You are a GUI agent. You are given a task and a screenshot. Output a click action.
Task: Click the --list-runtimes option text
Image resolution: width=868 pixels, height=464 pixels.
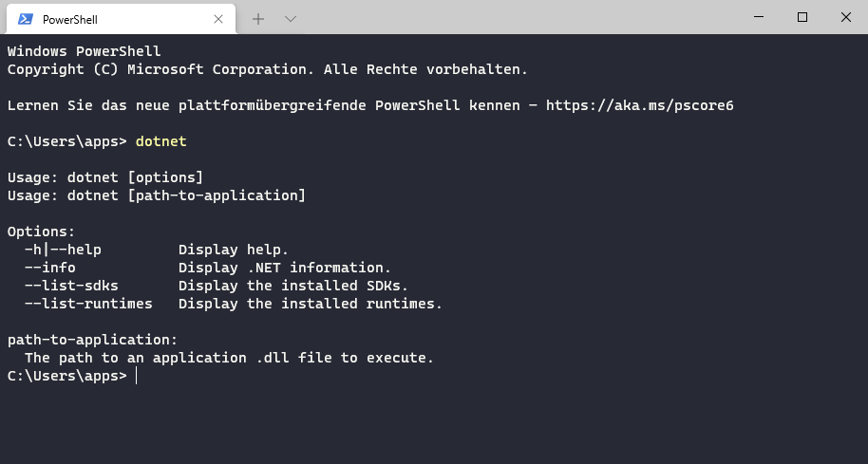pyautogui.click(x=88, y=304)
